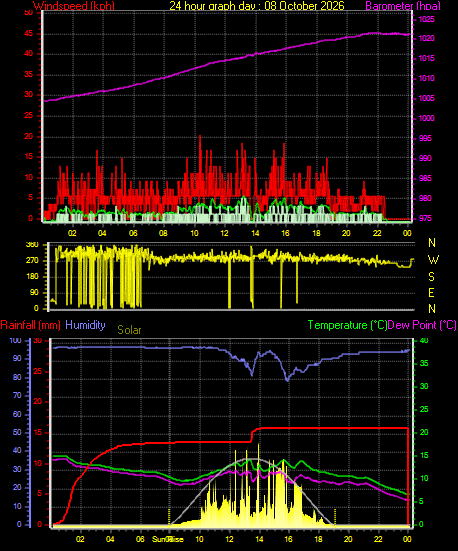
Task: Click the red 30 value on the rainfall scale
Action: pos(37,341)
